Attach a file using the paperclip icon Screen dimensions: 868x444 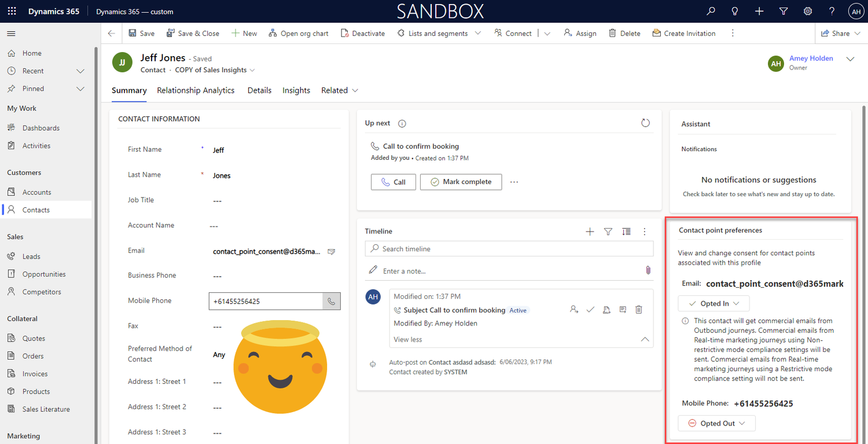[x=648, y=270]
